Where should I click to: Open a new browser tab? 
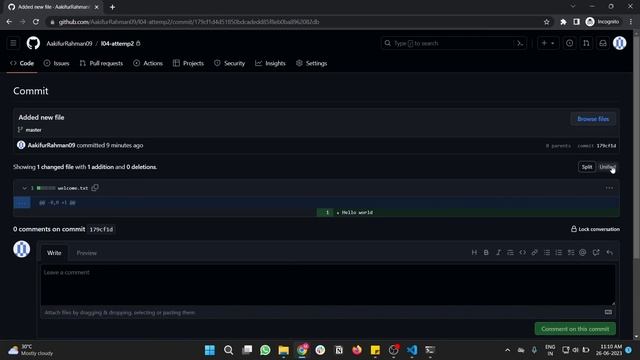click(112, 7)
